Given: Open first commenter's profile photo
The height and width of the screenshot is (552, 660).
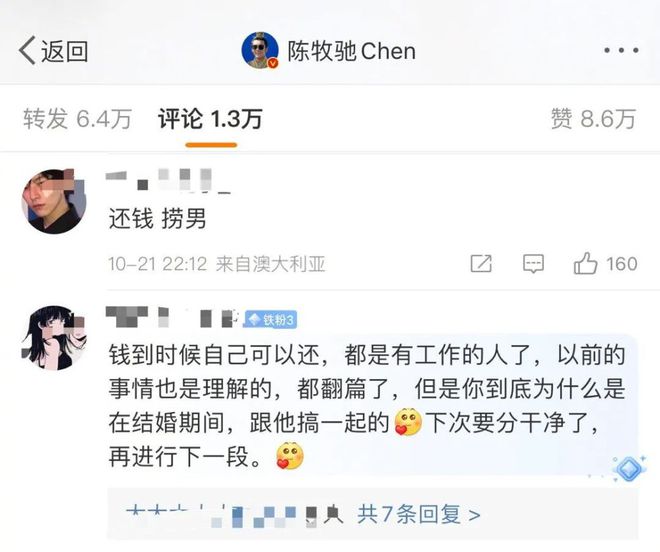Looking at the screenshot, I should tap(54, 201).
